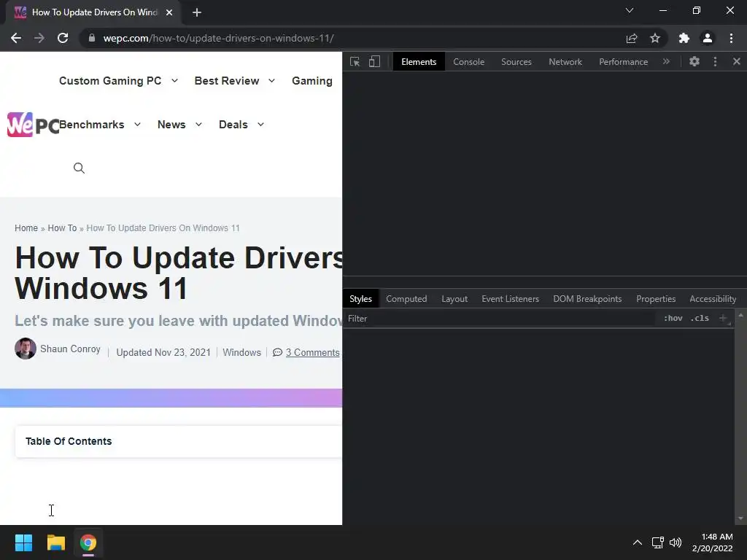Click the Styles pane scrollbar down arrow
Image resolution: width=747 pixels, height=560 pixels.
tap(740, 518)
